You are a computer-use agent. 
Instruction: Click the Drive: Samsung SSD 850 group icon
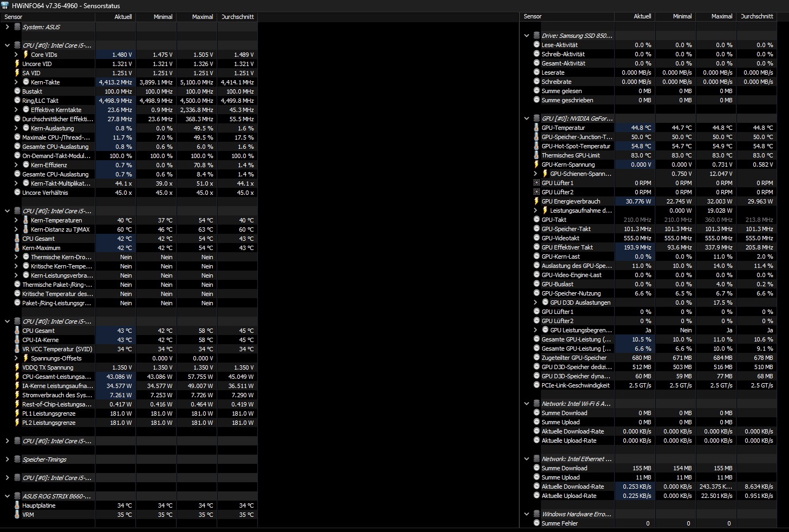[537, 36]
